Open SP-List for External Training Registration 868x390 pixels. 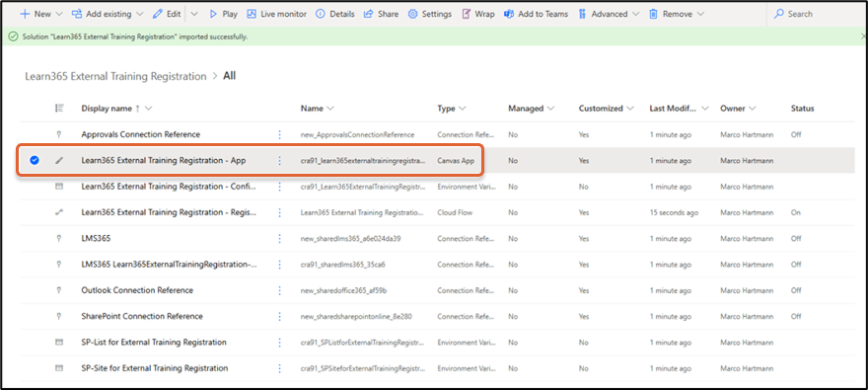[x=154, y=343]
